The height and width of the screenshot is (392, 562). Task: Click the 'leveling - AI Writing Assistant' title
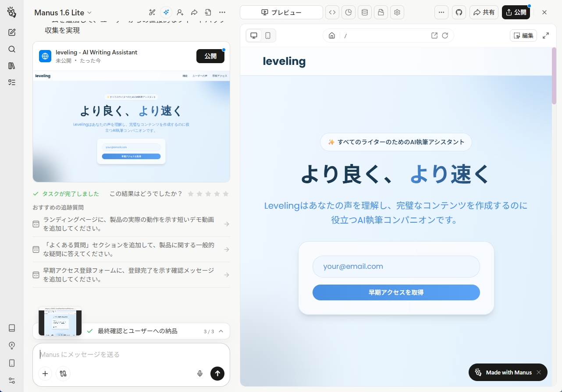pos(96,52)
